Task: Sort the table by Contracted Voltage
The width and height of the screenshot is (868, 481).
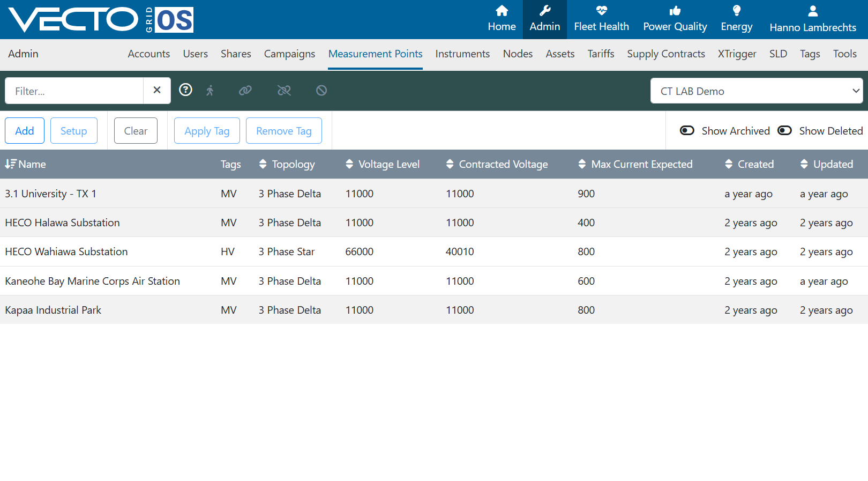Action: click(x=497, y=164)
